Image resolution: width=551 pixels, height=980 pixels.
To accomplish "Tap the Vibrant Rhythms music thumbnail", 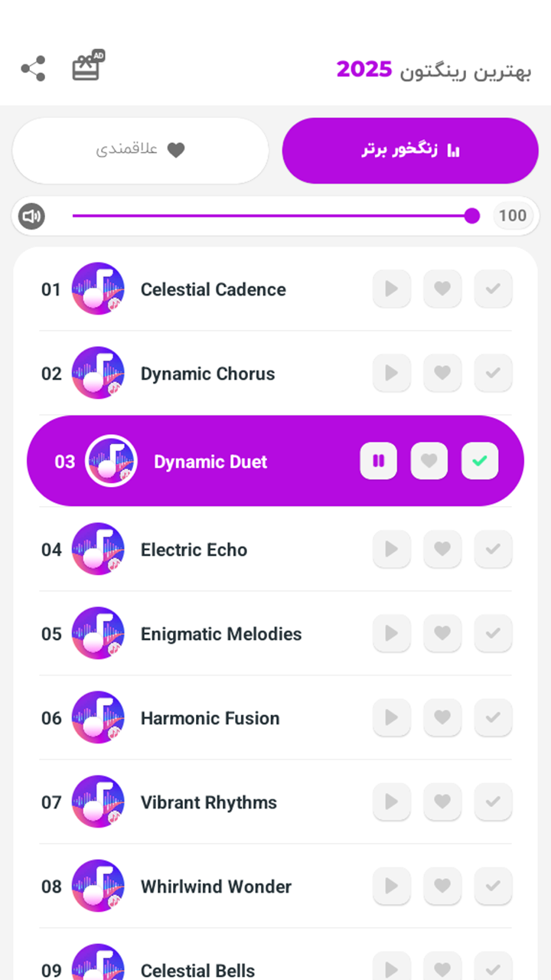I will click(x=98, y=802).
